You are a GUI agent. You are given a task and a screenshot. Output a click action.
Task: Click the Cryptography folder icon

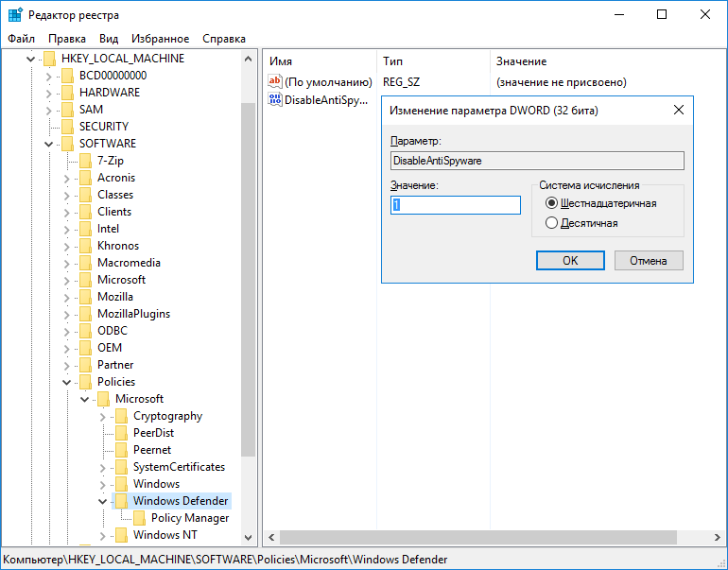tap(120, 416)
